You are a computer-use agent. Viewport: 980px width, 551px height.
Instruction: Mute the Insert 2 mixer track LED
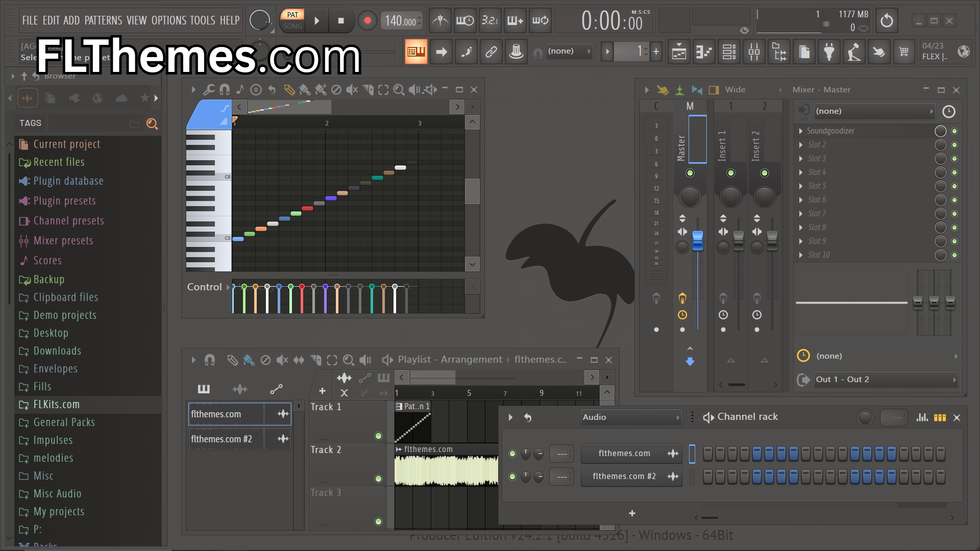pyautogui.click(x=765, y=173)
